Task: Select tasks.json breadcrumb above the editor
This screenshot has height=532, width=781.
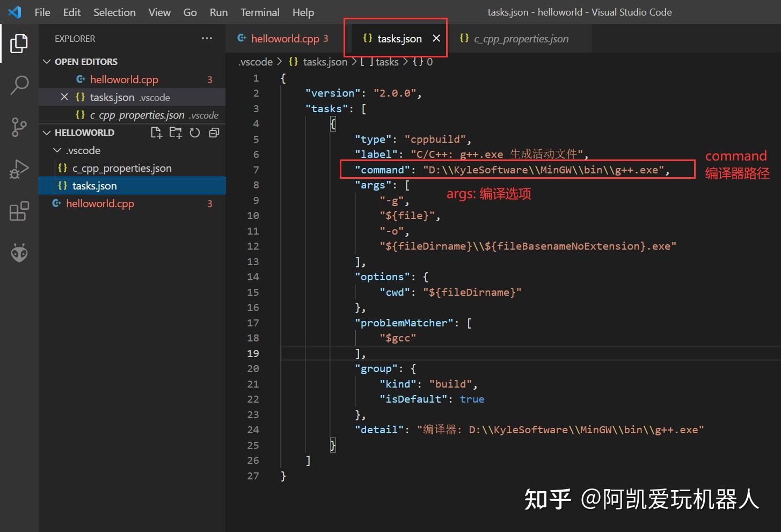Action: [x=325, y=62]
